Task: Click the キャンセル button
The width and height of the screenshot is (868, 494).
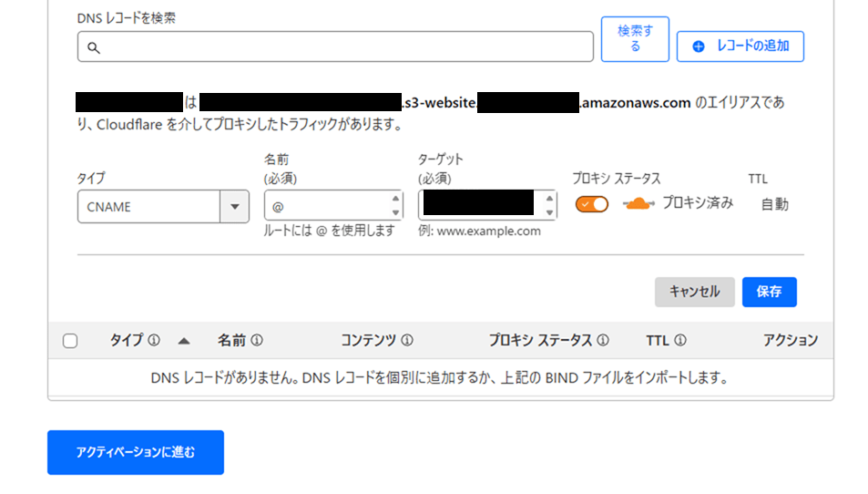Action: pyautogui.click(x=695, y=292)
